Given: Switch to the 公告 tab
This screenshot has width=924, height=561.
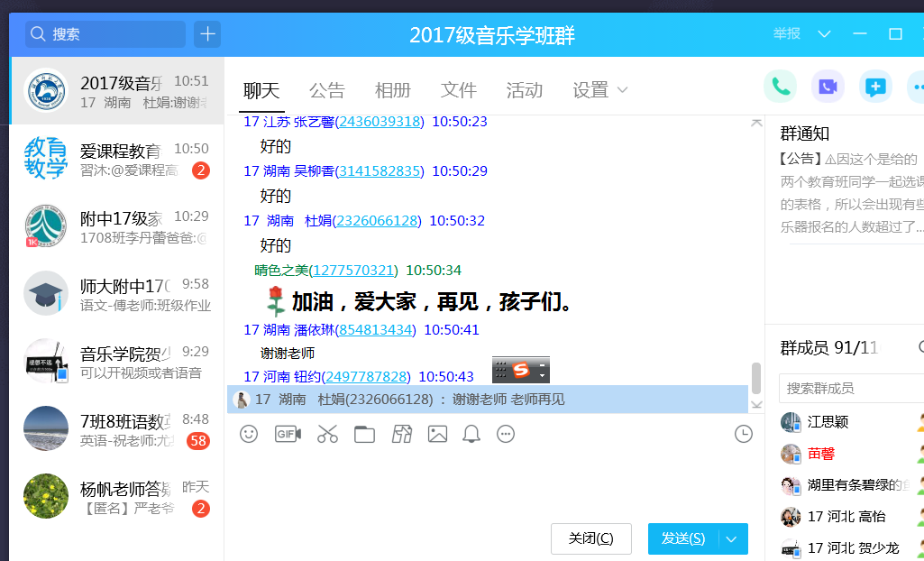Looking at the screenshot, I should [x=326, y=90].
